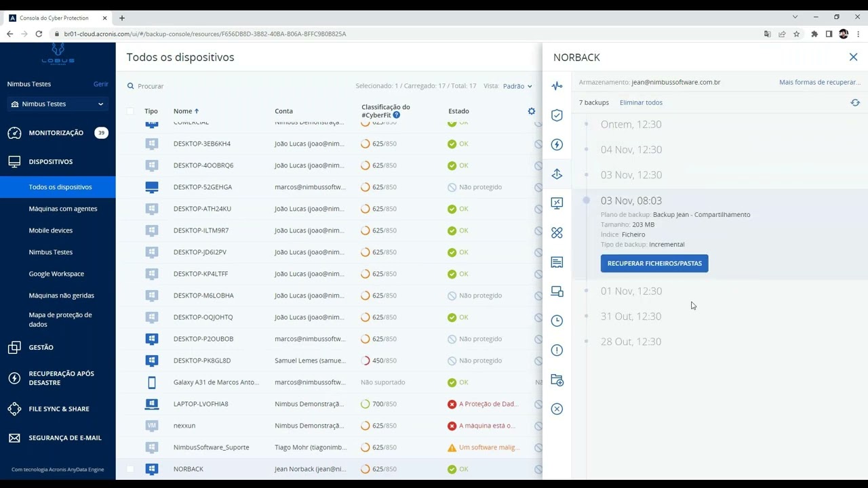This screenshot has height=488, width=868.
Task: Open Mapa de proteção de dados
Action: pyautogui.click(x=60, y=319)
